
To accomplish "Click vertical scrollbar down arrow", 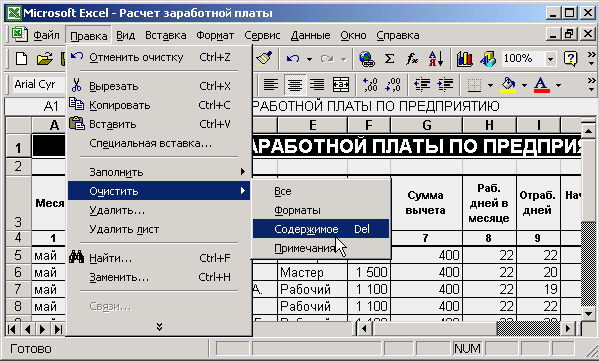I will 588,314.
